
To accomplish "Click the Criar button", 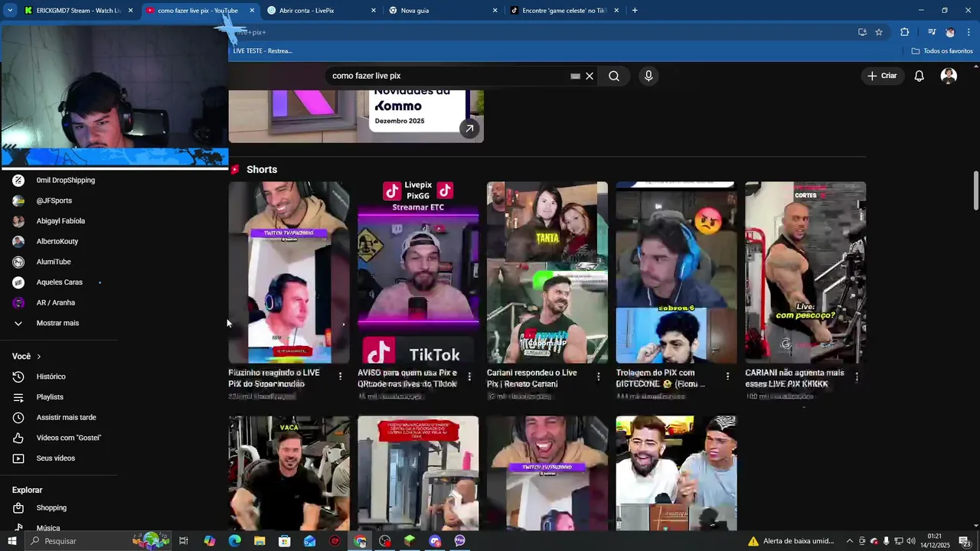I will tap(882, 76).
